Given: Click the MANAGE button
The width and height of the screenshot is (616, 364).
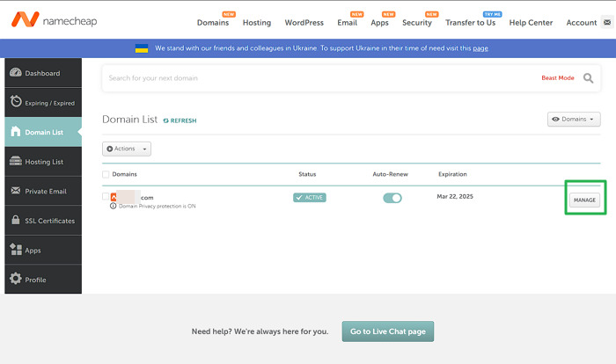Looking at the screenshot, I should tap(584, 200).
